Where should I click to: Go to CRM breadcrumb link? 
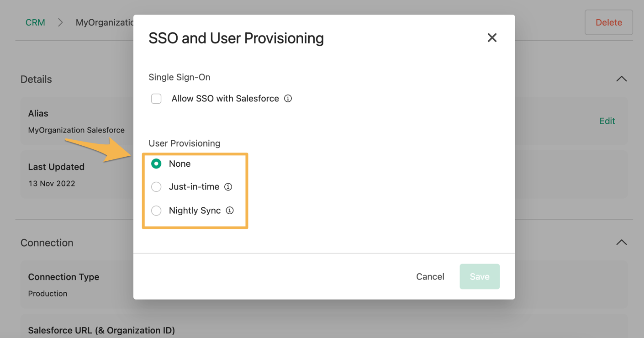[35, 22]
